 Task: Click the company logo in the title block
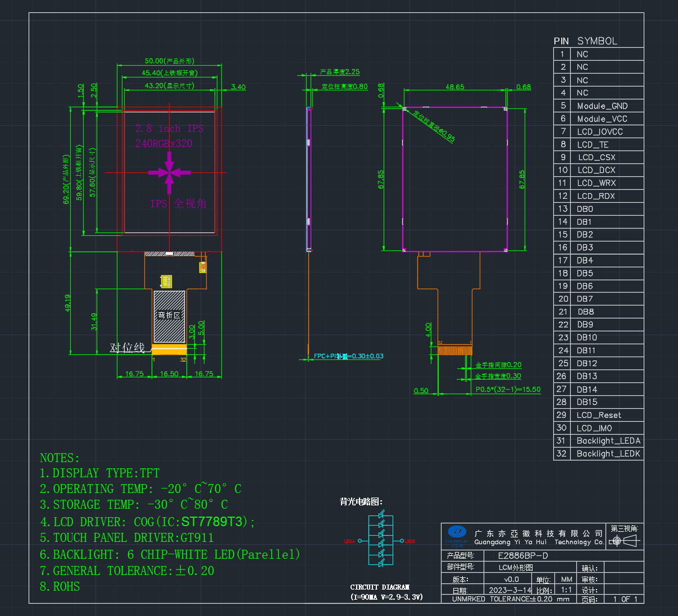pyautogui.click(x=457, y=532)
